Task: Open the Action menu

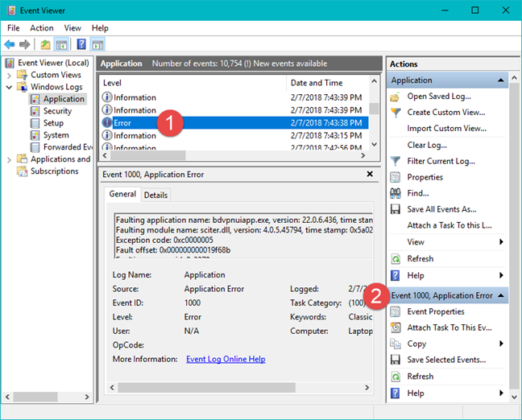Action: point(42,28)
